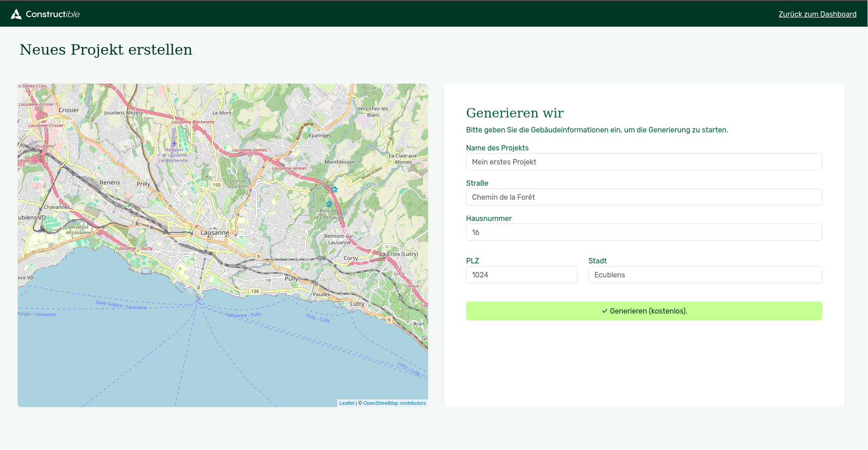Click the Neues Projekt erstellen heading

(106, 50)
